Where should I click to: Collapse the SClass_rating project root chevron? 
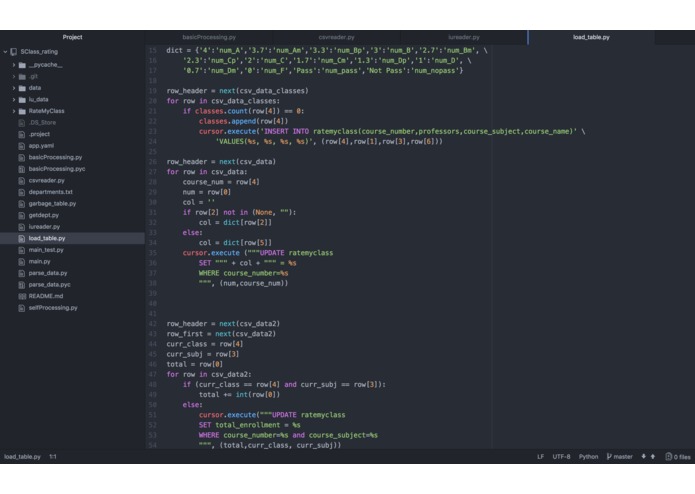coord(5,52)
